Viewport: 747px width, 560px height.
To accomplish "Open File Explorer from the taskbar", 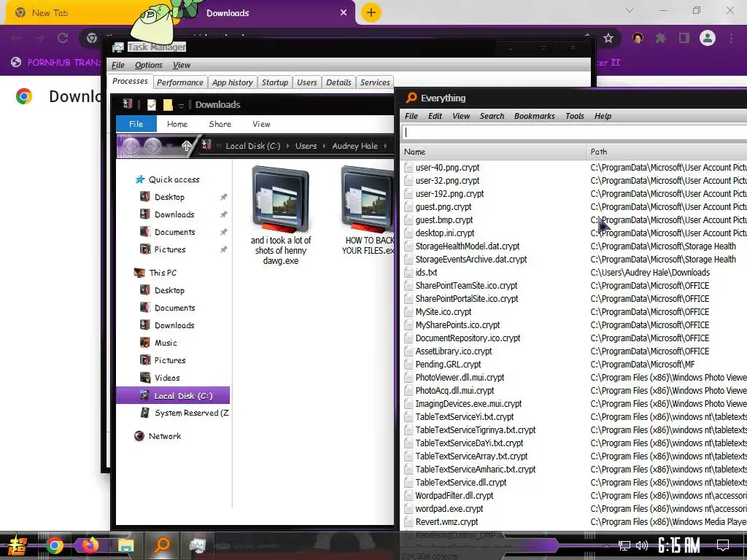I will pos(125,545).
